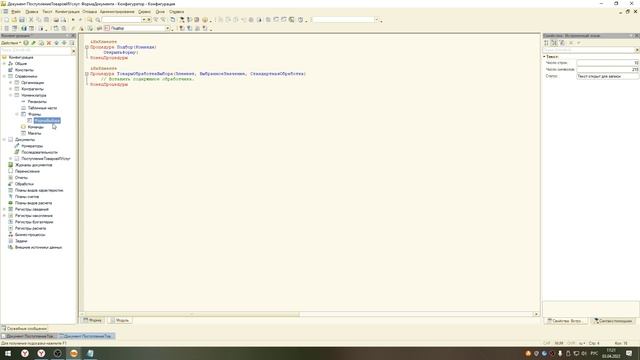Screen dimensions: 640x360
Task: Click the Properties panel search field
Action: point(588,50)
